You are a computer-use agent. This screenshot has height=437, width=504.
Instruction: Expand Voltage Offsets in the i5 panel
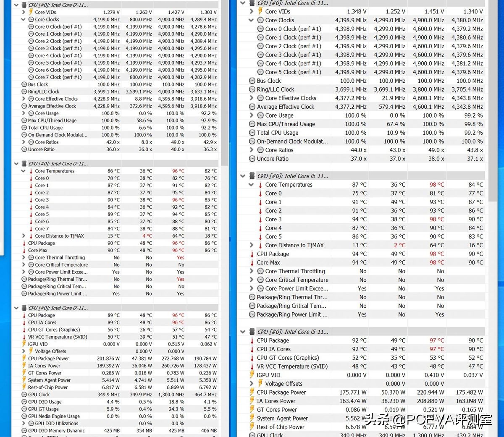251,384
